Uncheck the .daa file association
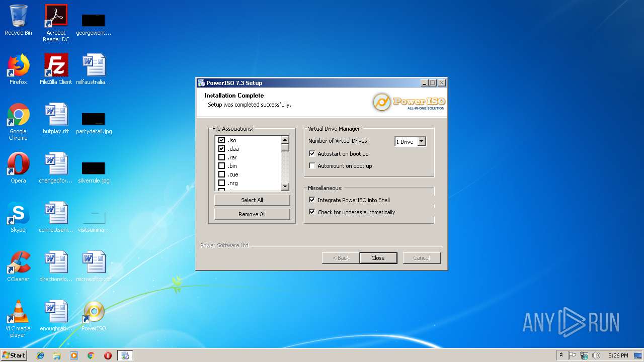Image resolution: width=644 pixels, height=362 pixels. [221, 149]
